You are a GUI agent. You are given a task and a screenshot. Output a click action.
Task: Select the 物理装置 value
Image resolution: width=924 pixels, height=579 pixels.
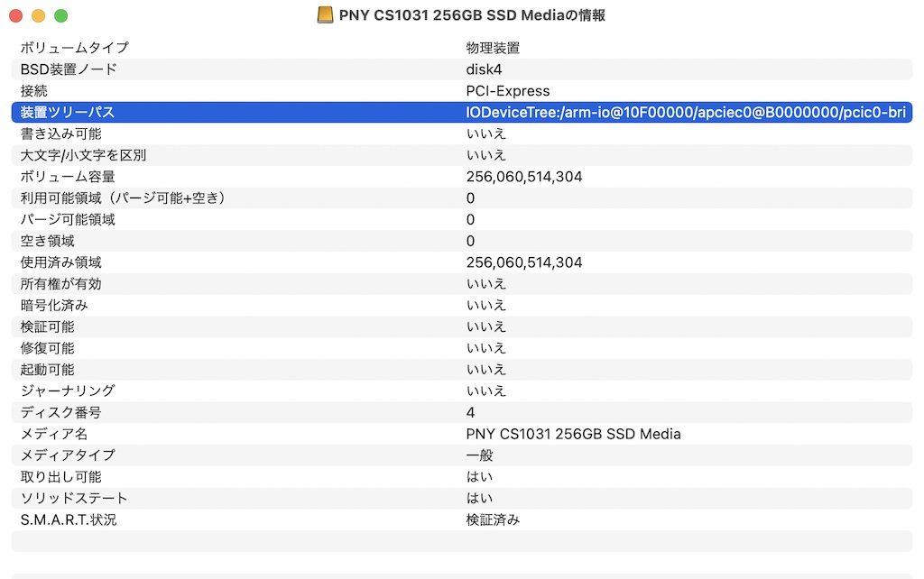[x=493, y=48]
